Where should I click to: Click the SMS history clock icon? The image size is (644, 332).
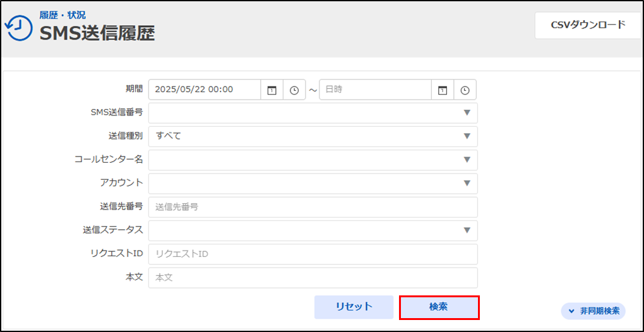coord(18,27)
